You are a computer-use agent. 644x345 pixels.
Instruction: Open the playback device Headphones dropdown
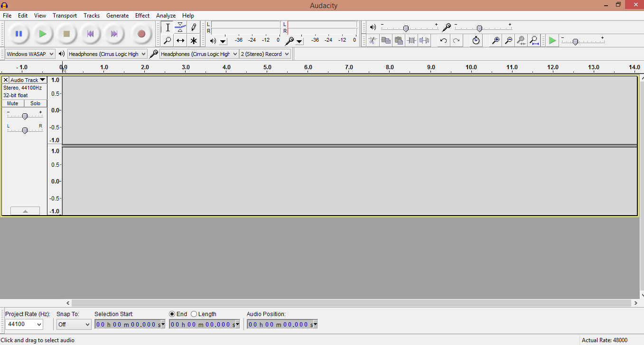click(107, 54)
